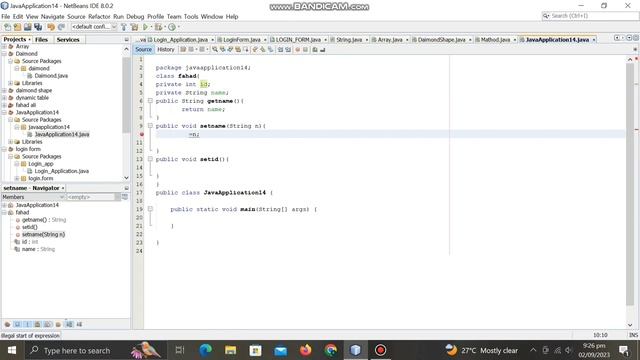
Task: Select JavaApplication14.java in the Projects tree
Action: (62, 135)
